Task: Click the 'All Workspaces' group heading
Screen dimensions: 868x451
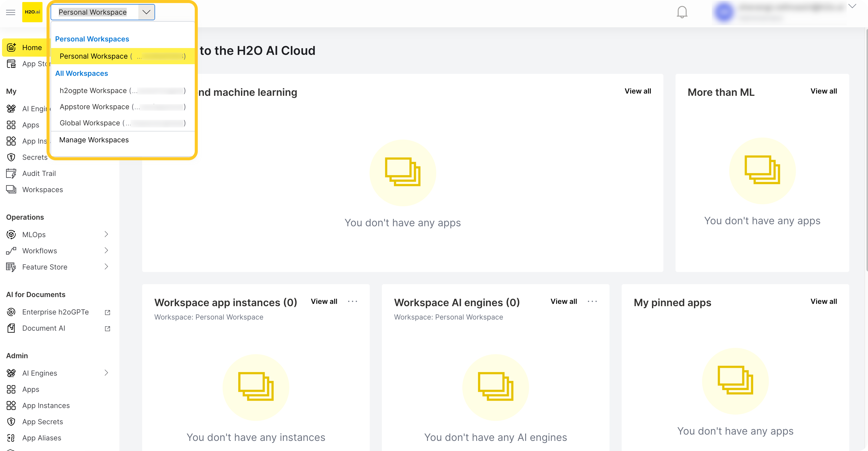Action: tap(81, 73)
